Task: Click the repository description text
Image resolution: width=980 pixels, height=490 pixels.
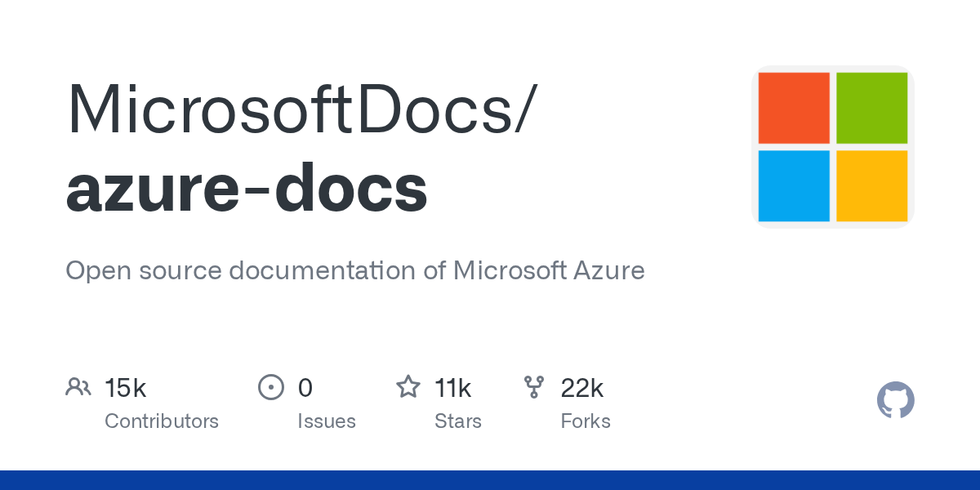Action: point(355,270)
